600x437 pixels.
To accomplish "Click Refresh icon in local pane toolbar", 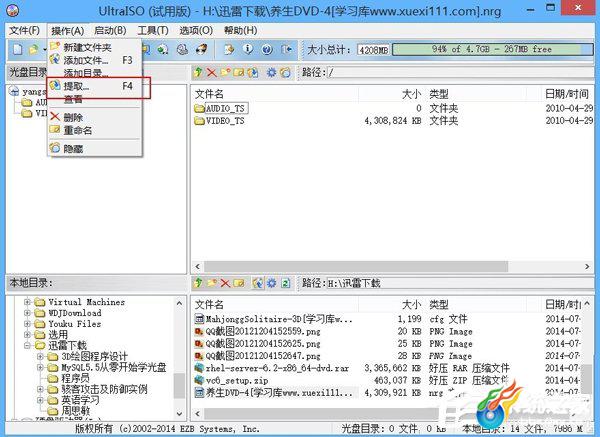I will 285,283.
